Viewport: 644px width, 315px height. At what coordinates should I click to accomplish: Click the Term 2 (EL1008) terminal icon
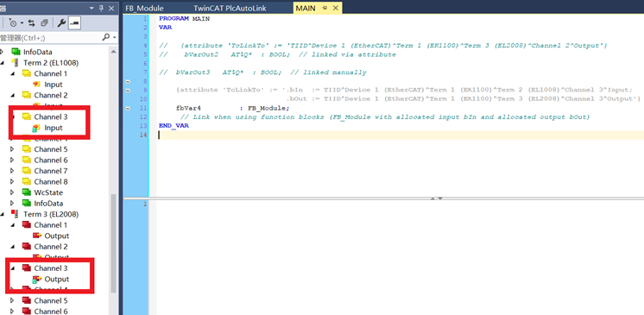[16, 63]
